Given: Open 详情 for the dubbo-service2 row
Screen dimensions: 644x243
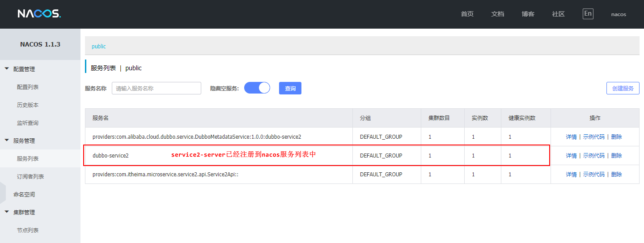Looking at the screenshot, I should coord(571,156).
